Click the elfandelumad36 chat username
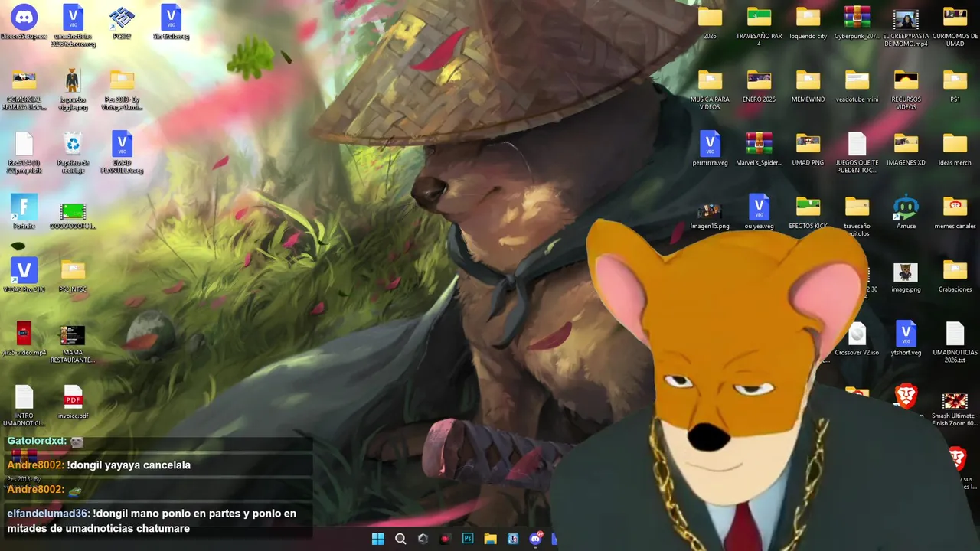This screenshot has height=551, width=980. (48, 514)
